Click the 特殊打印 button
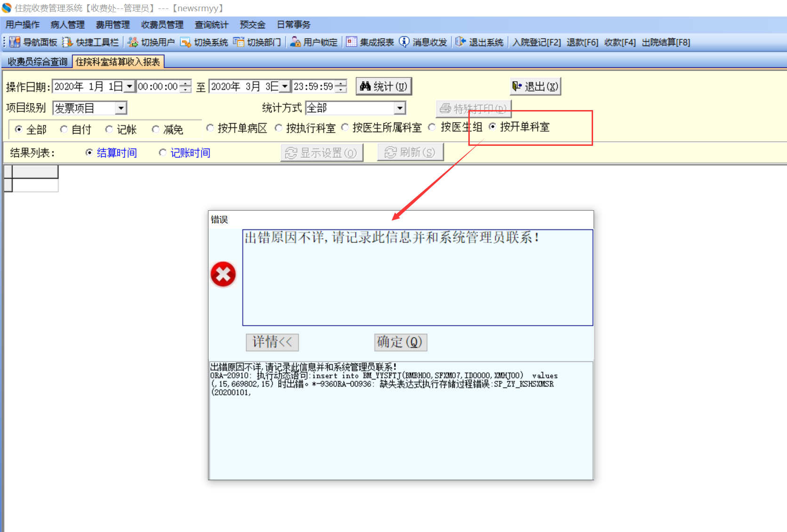This screenshot has width=787, height=532. click(x=474, y=109)
